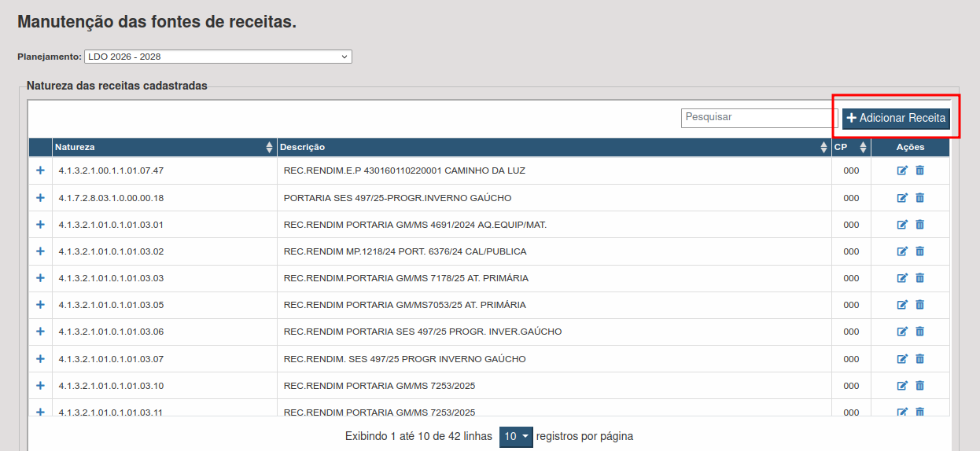Open the registros por página dropdown
Image resolution: width=980 pixels, height=451 pixels.
tap(516, 437)
